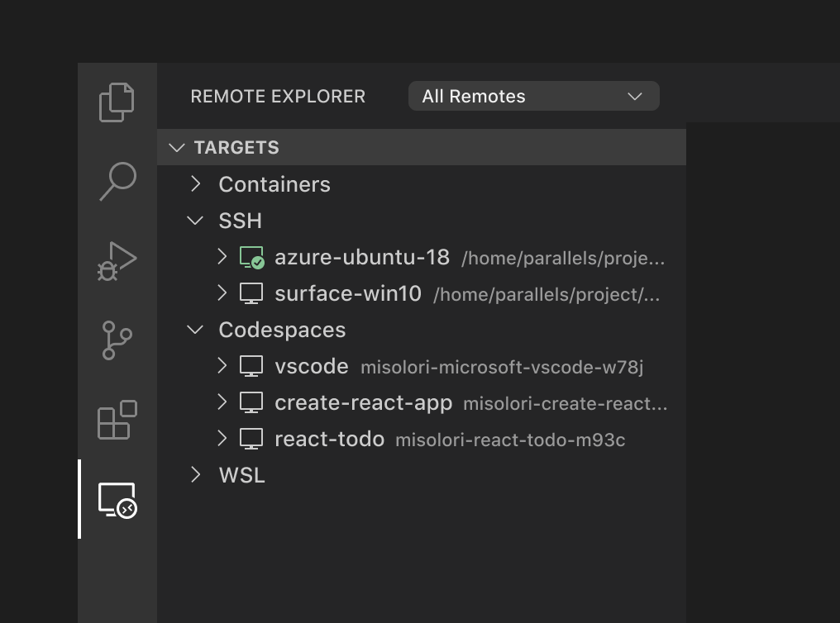Click the monitor icon beside vscode codespace
Screen dimensions: 840x623
tap(251, 366)
